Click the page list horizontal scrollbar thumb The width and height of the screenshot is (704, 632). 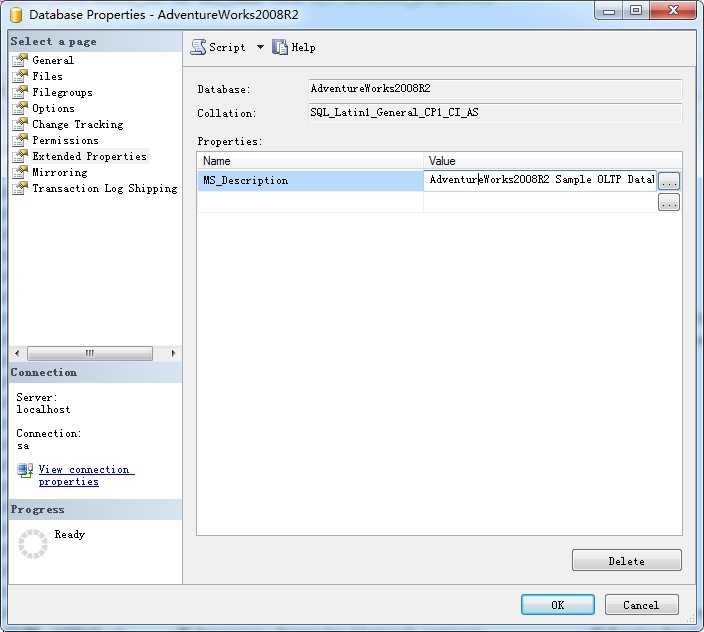(90, 353)
